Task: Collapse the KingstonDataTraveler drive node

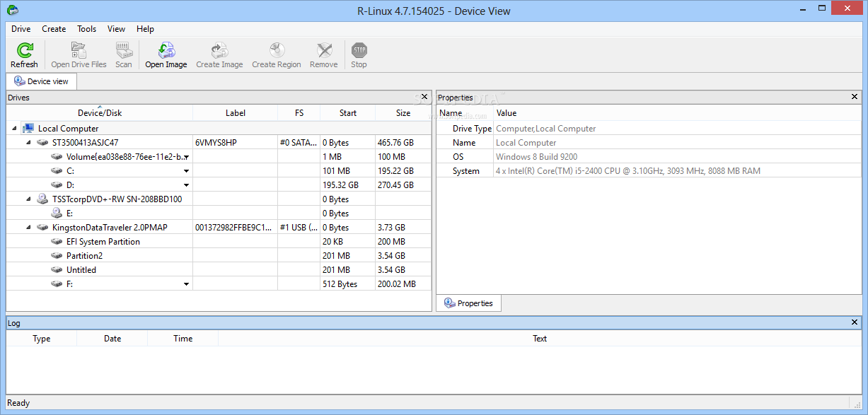Action: click(x=29, y=228)
